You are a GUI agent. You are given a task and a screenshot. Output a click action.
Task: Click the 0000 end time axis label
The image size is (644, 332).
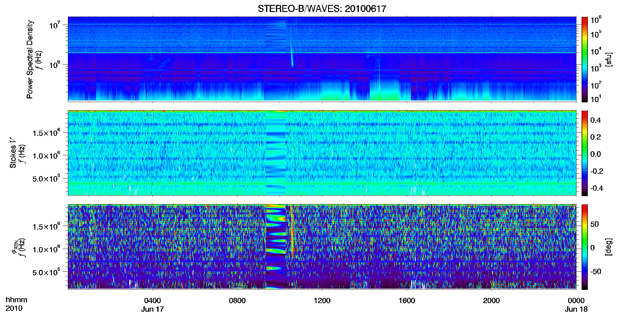click(576, 300)
